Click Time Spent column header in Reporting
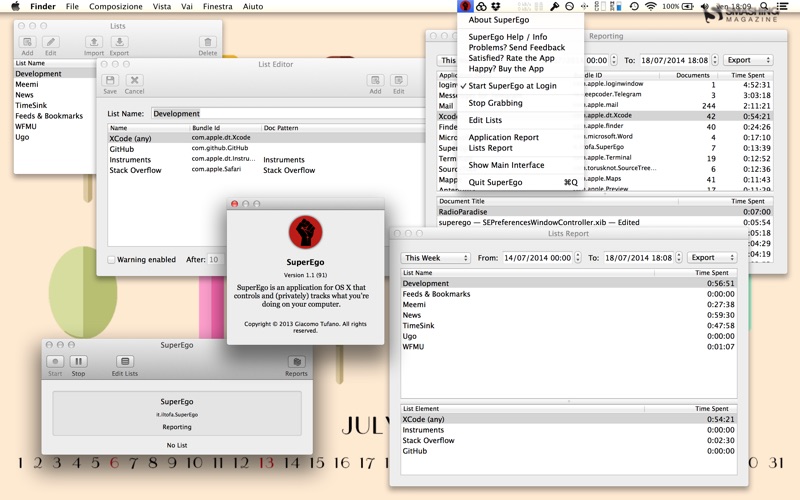800x500 pixels. coord(748,75)
